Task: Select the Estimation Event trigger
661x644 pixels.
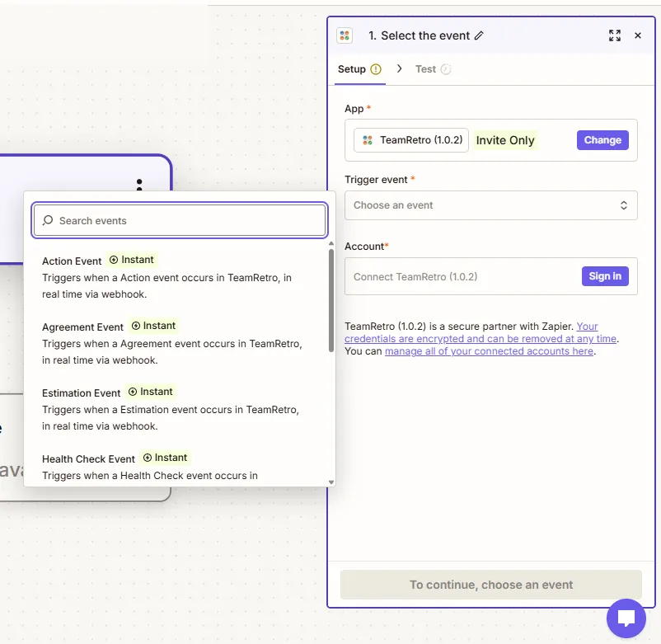Action: pos(175,409)
